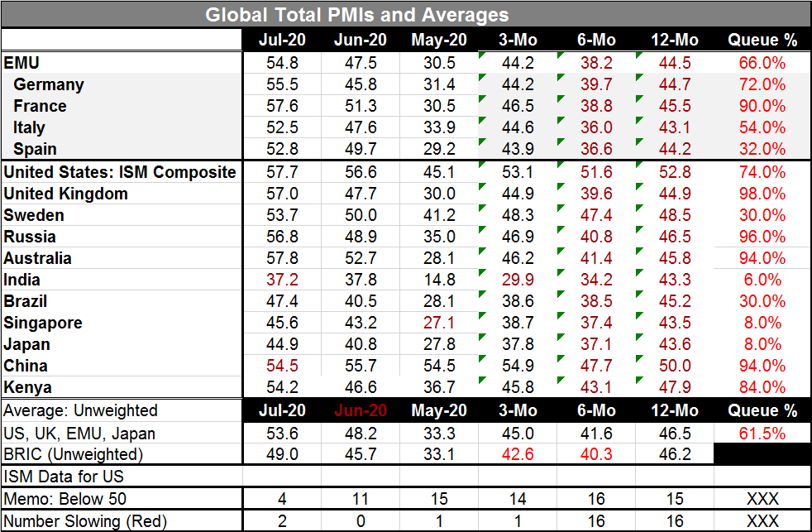Viewport: 812px width, 532px height.
Task: Click the 'US, UK, EMU, Japan' row label
Action: tap(79, 433)
